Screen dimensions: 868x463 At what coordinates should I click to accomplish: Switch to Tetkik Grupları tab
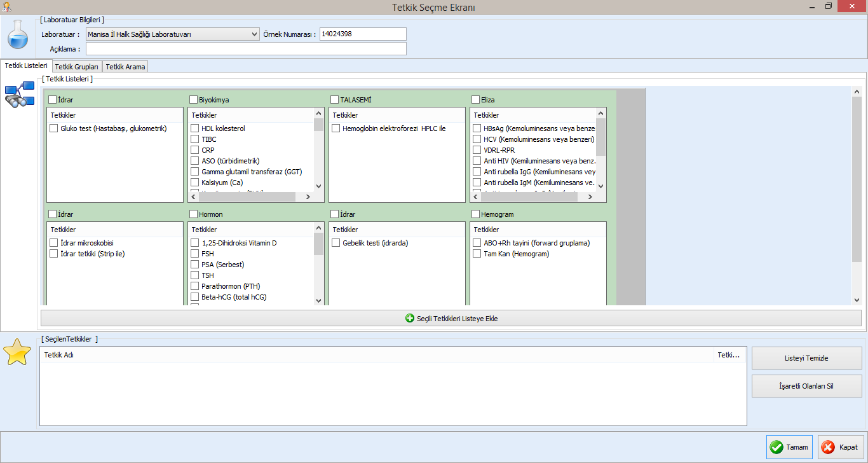pyautogui.click(x=77, y=66)
